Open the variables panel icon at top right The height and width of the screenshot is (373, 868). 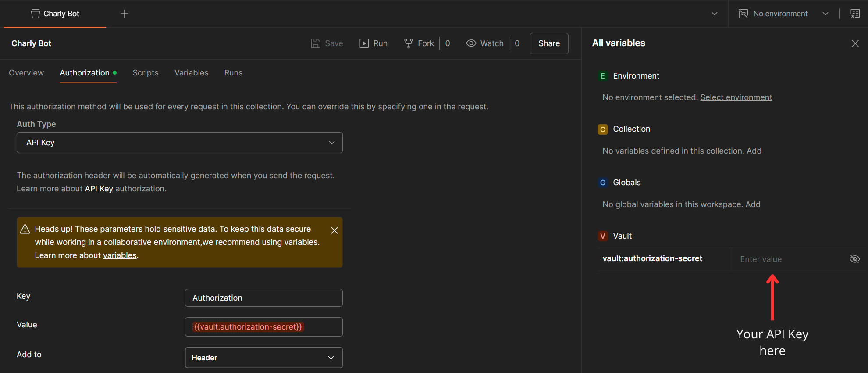(x=855, y=14)
